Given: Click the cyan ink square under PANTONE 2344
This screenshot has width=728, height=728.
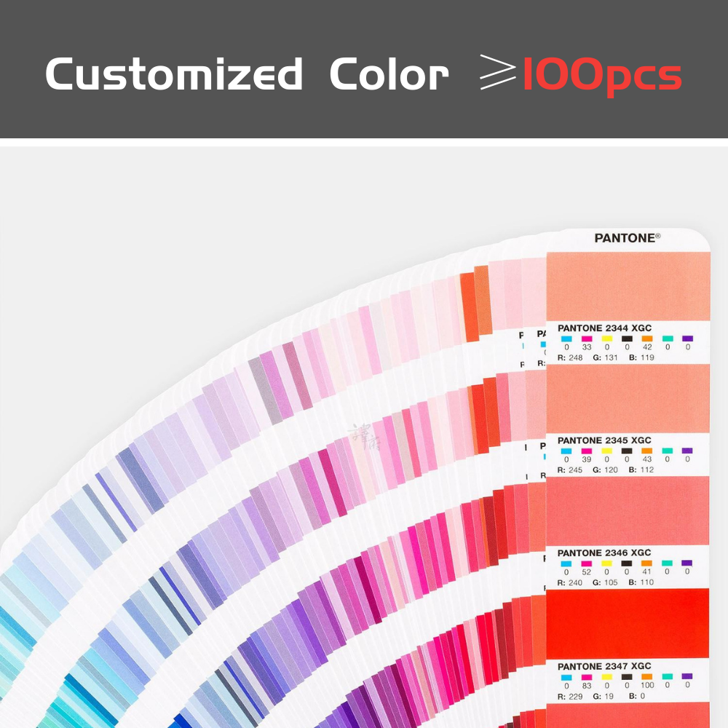Looking at the screenshot, I should click(566, 339).
